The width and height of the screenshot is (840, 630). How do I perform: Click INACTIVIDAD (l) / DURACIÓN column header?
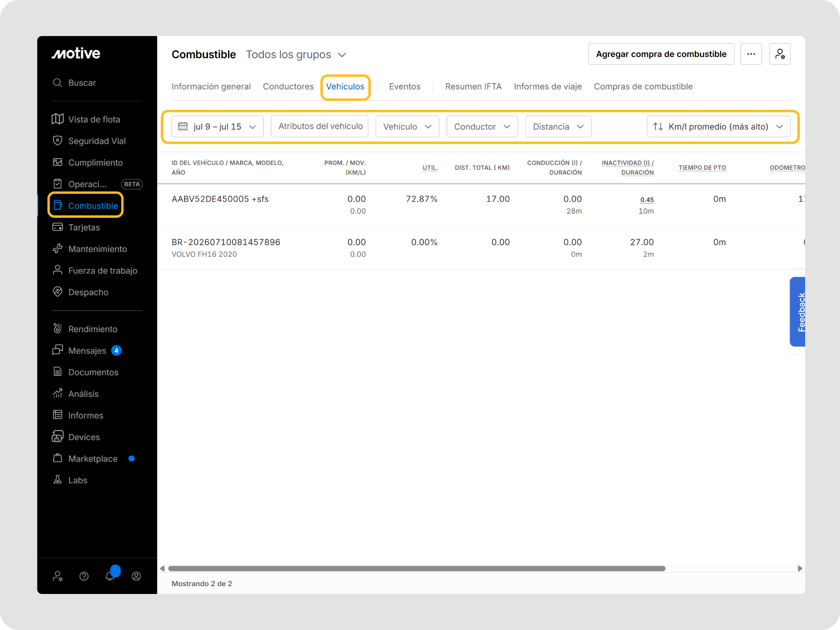(x=628, y=168)
